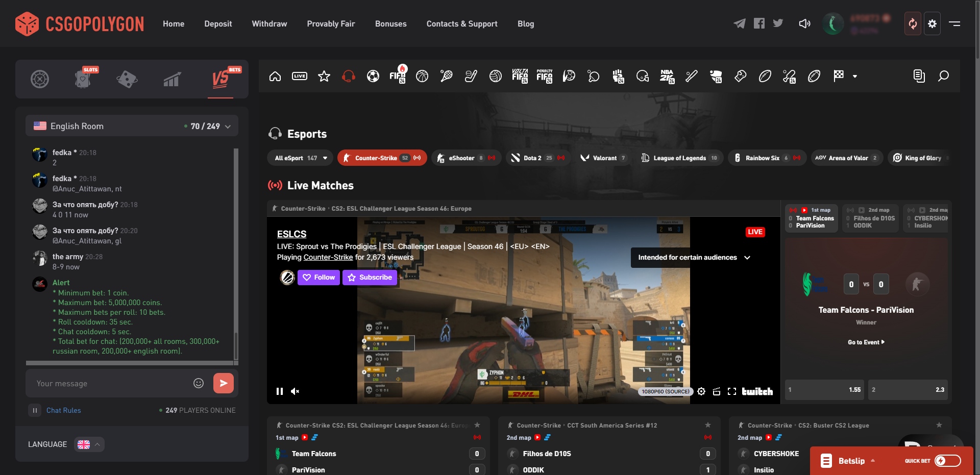
Task: Open Contacts & Support
Action: (462, 24)
